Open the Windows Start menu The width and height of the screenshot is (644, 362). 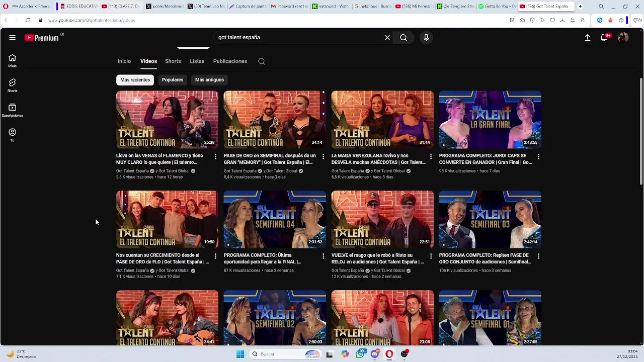pyautogui.click(x=240, y=354)
